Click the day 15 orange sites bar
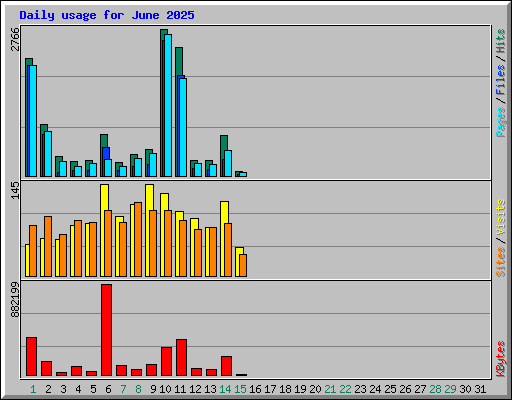 coord(243,265)
